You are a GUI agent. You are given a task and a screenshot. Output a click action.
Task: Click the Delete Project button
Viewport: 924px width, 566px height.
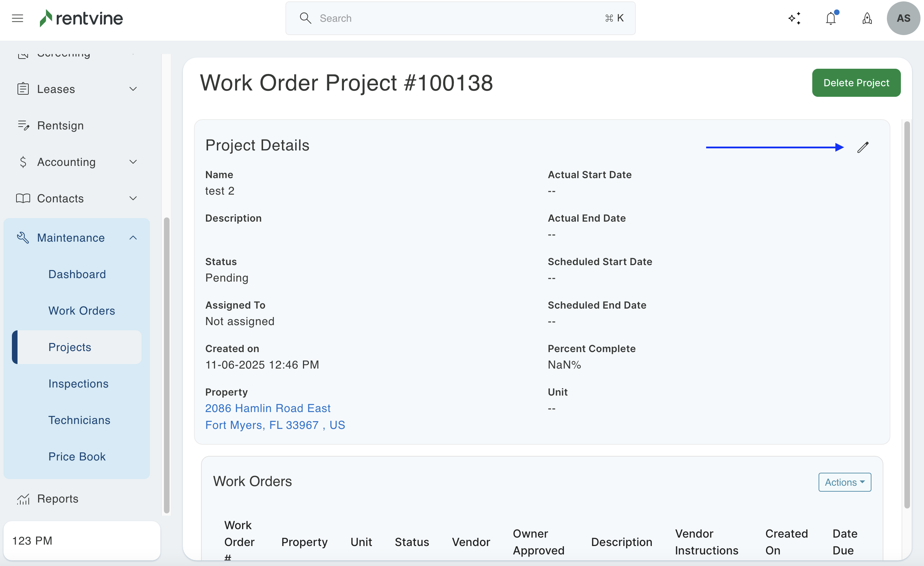pos(856,82)
